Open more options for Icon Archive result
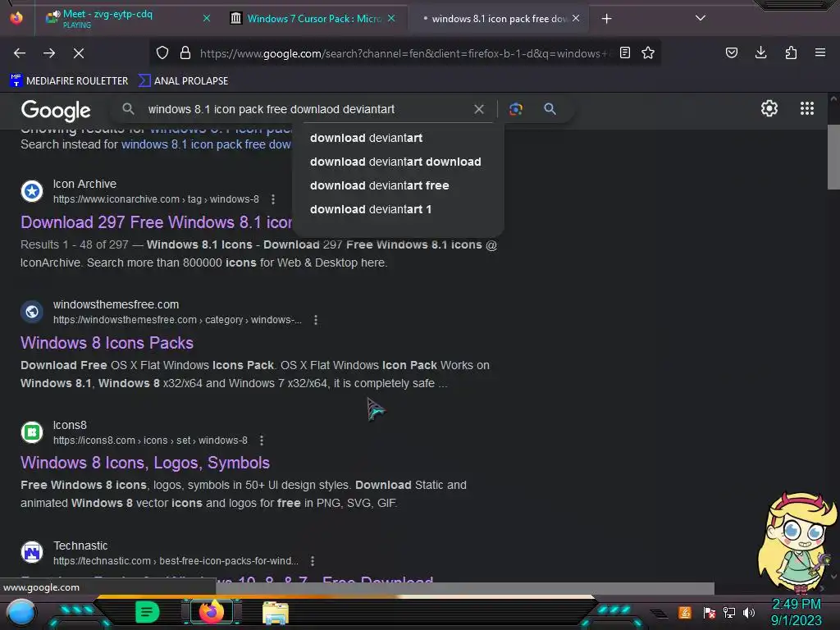This screenshot has height=630, width=840. click(273, 199)
